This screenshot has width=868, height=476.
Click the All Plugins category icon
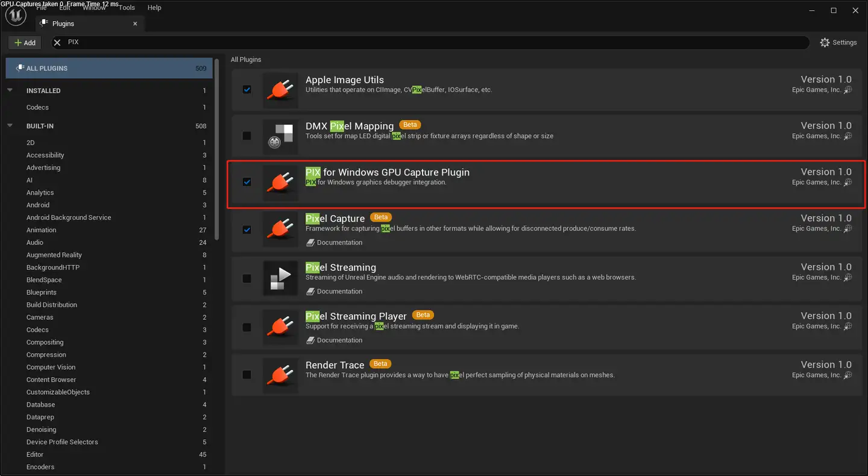point(19,68)
